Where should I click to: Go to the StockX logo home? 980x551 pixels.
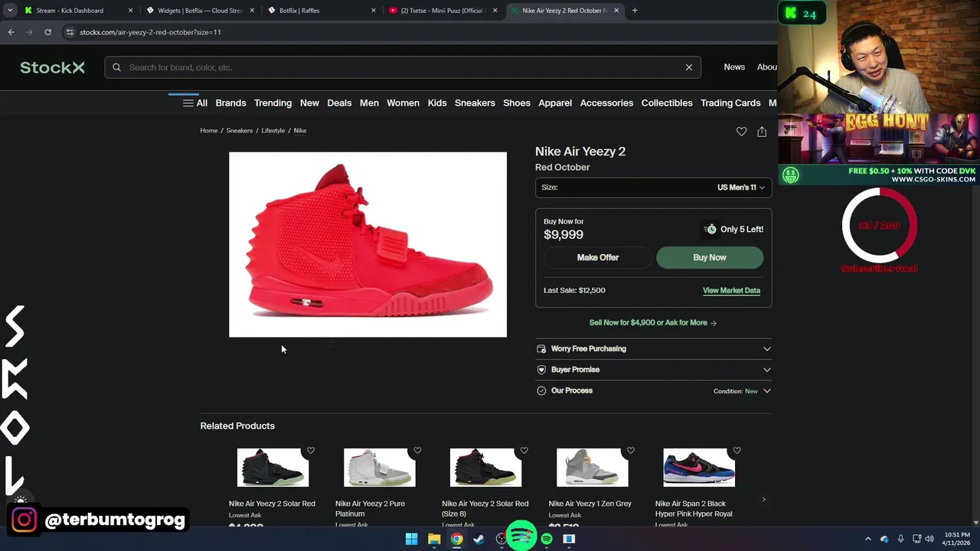pos(52,67)
